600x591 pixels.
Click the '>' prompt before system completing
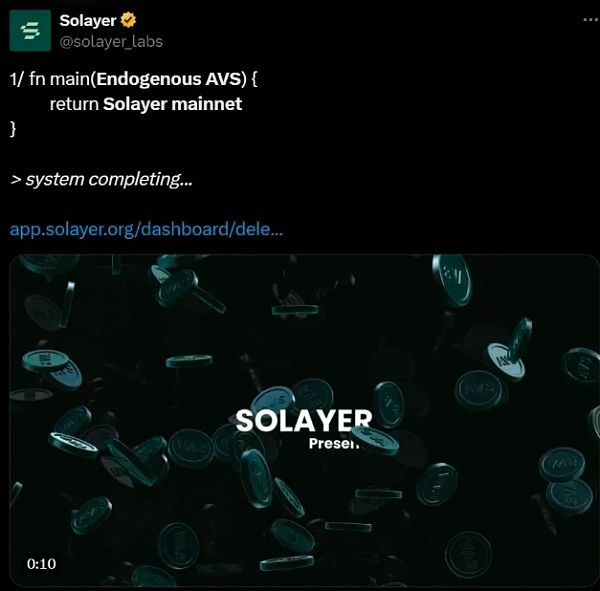[16, 180]
